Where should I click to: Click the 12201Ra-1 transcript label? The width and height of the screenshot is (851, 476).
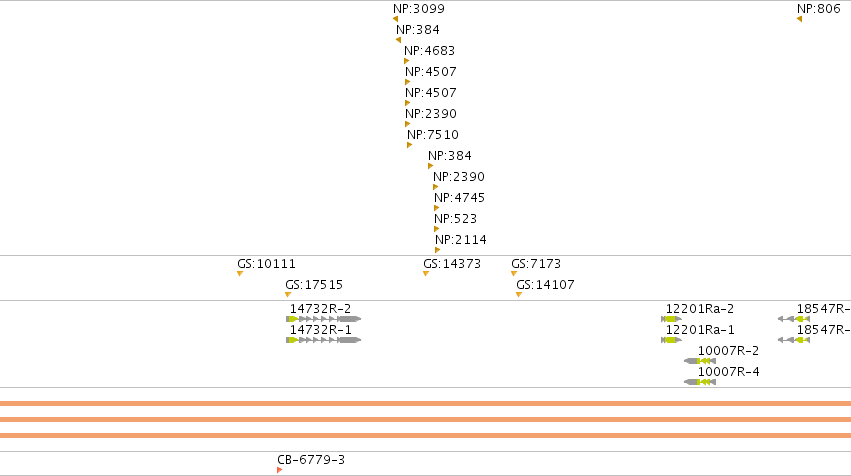tap(700, 330)
